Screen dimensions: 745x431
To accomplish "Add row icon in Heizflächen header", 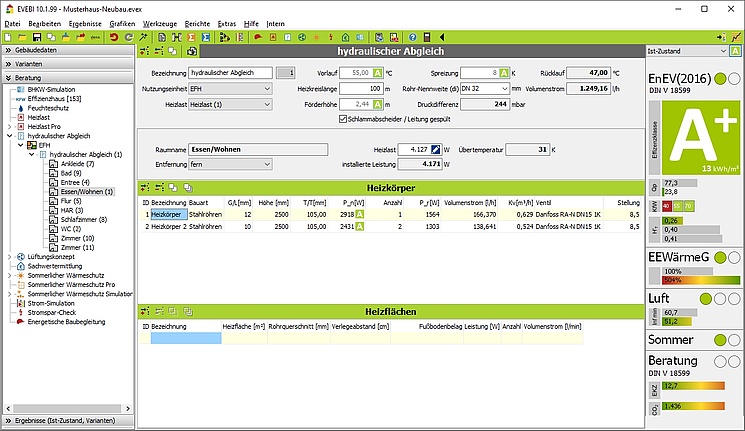I will (x=145, y=311).
